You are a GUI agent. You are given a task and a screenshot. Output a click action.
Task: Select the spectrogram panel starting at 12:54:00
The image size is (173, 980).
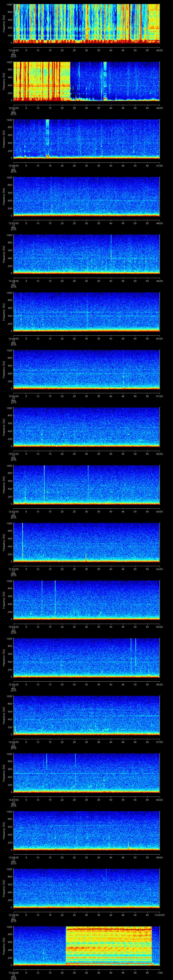[86, 600]
